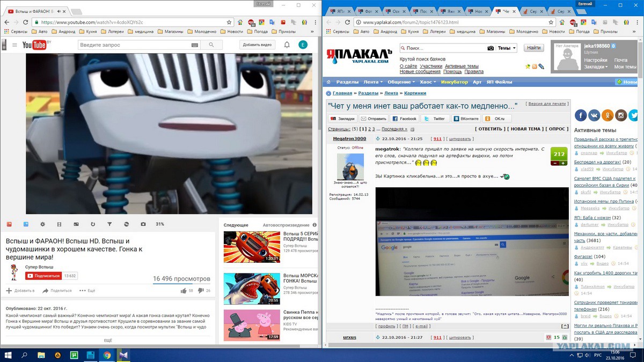Click the RSS feed icon on Yaplakal
The width and height of the screenshot is (644, 362).
(x=535, y=67)
